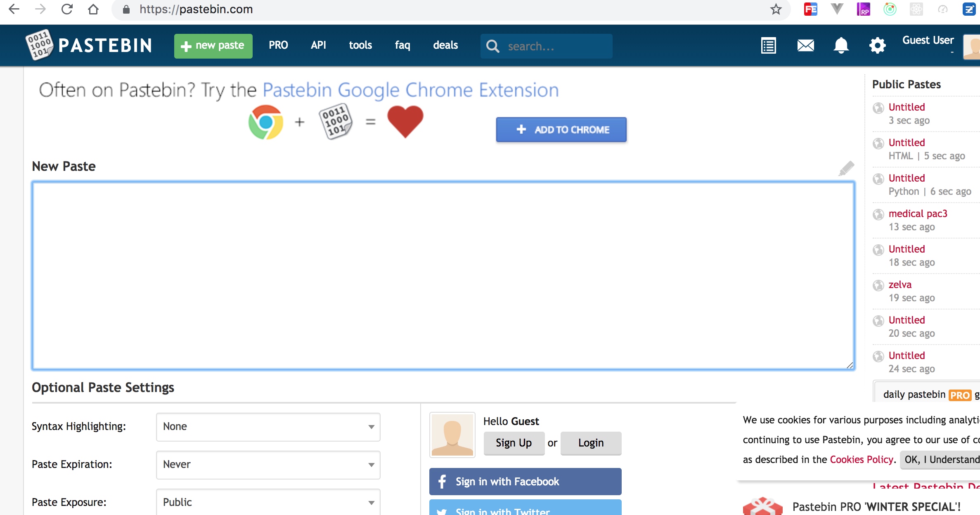Open the Guest User account menu

point(928,40)
